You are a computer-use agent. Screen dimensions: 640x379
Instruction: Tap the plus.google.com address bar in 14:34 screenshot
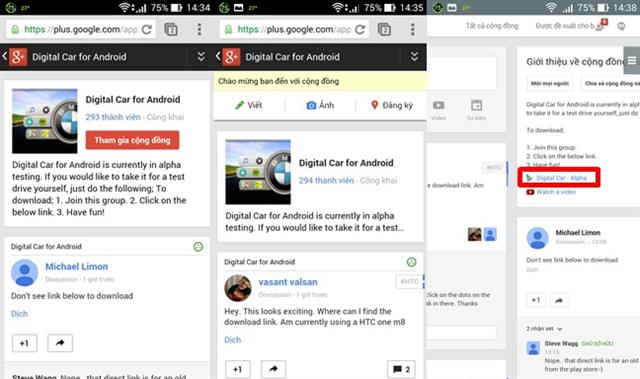[81, 29]
